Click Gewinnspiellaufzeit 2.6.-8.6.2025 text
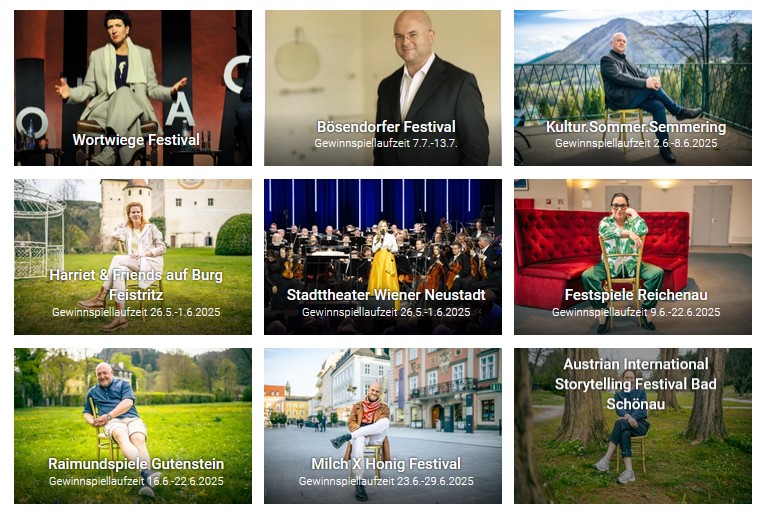The image size is (760, 513). (x=636, y=144)
